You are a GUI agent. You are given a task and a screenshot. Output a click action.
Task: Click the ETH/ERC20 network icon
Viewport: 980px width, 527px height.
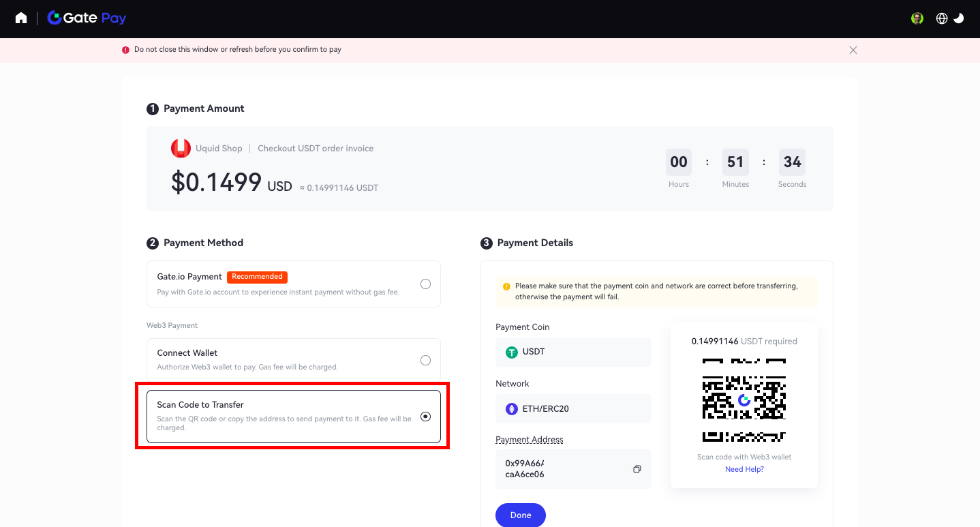point(512,409)
